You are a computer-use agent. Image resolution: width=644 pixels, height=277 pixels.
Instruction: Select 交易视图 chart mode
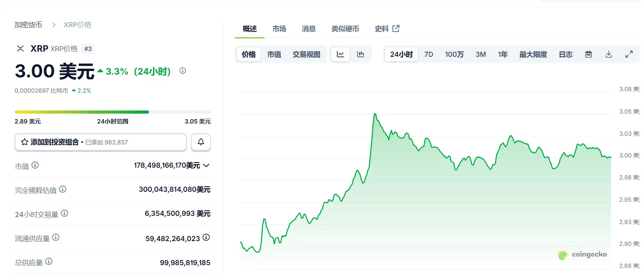[x=306, y=54]
